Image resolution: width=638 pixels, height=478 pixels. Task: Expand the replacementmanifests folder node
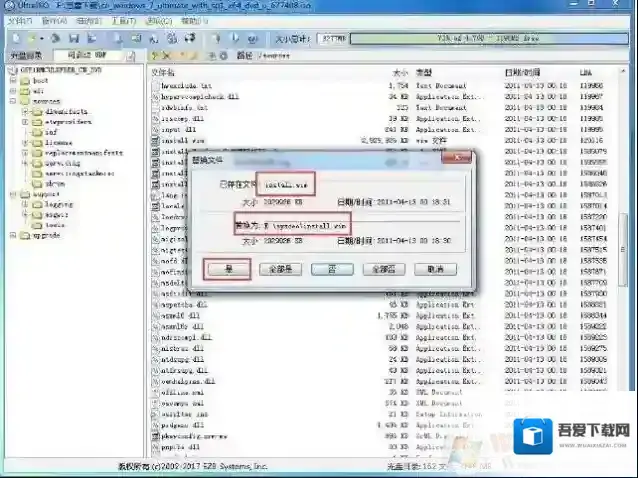pyautogui.click(x=25, y=152)
